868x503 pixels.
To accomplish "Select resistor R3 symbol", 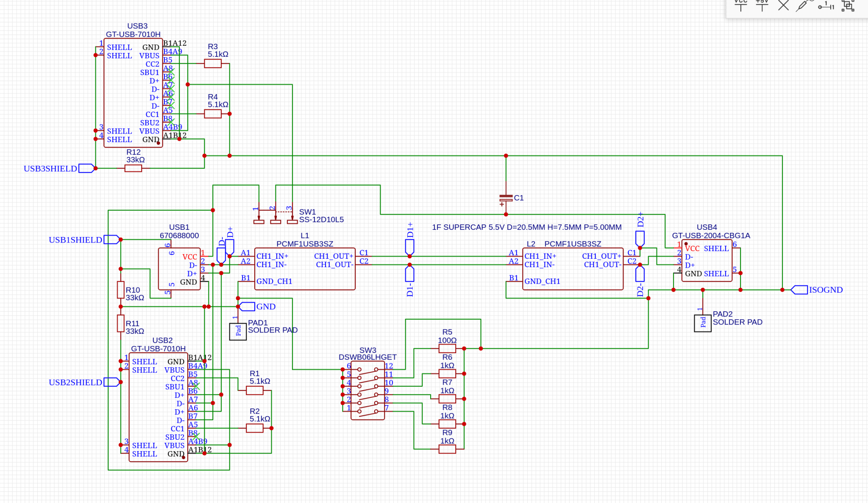I will tap(212, 64).
